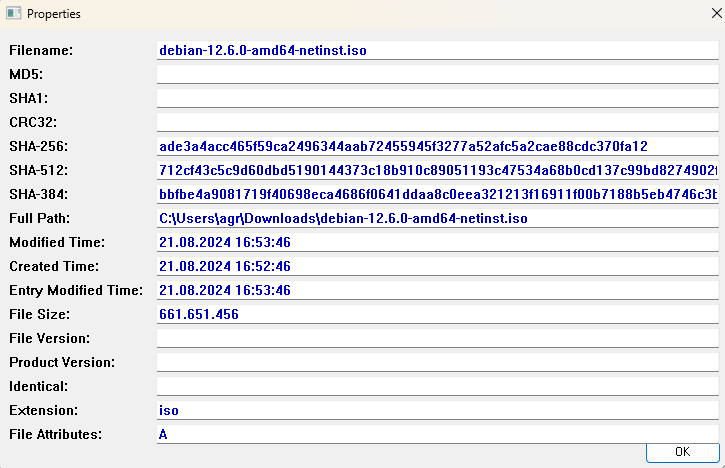Click the SHA-256 hash value field
This screenshot has width=725, height=468.
point(437,146)
